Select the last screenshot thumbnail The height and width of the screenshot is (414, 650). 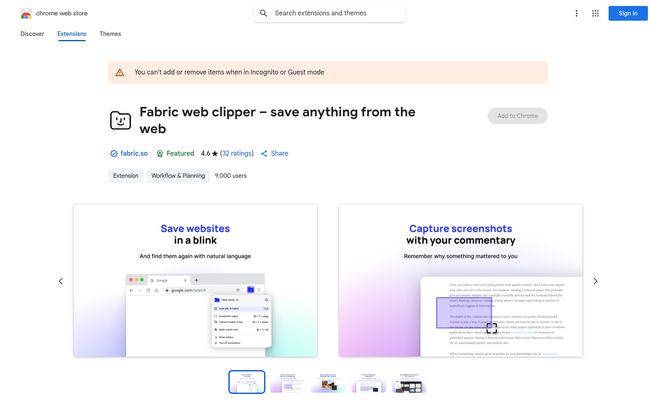pos(409,382)
